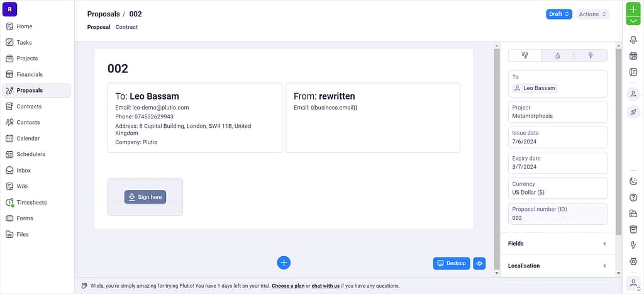Click the Desktop preview mode button

[x=452, y=263]
